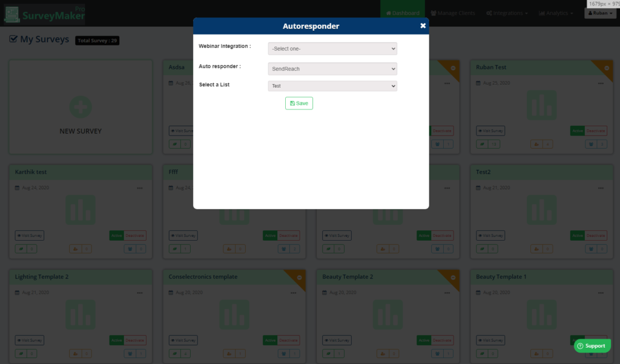Click the bar chart icon on Beauty Template 1 card
Viewport: 620px width, 364px height.
coord(542,314)
